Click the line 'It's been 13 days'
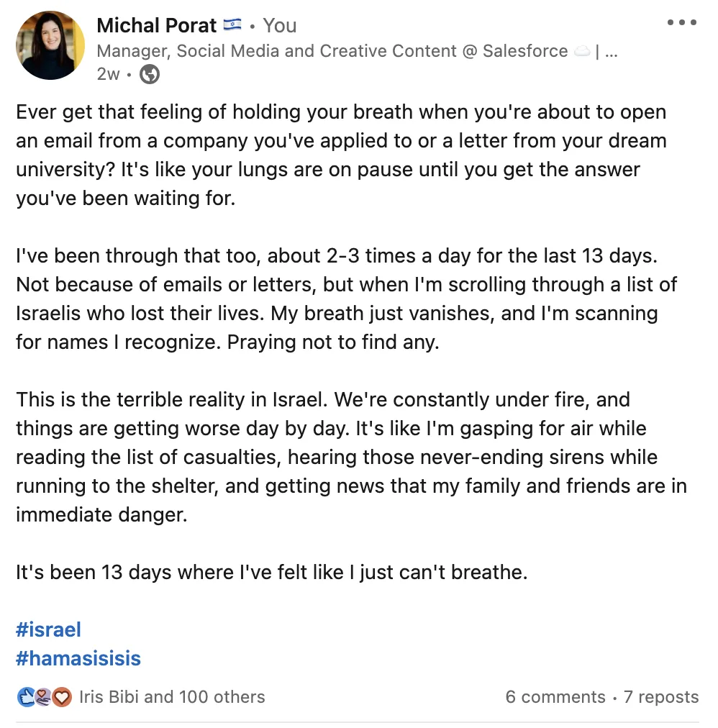Screen dimensions: 718x728 tap(272, 572)
